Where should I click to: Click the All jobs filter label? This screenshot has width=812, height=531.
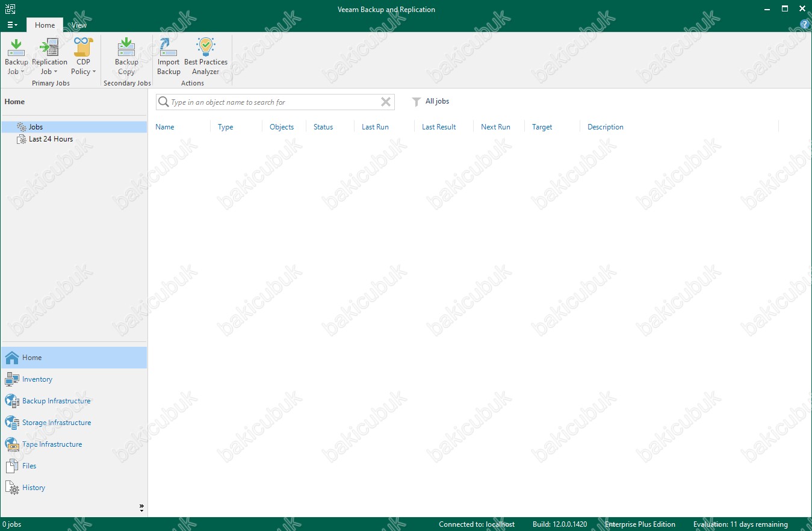click(x=437, y=101)
